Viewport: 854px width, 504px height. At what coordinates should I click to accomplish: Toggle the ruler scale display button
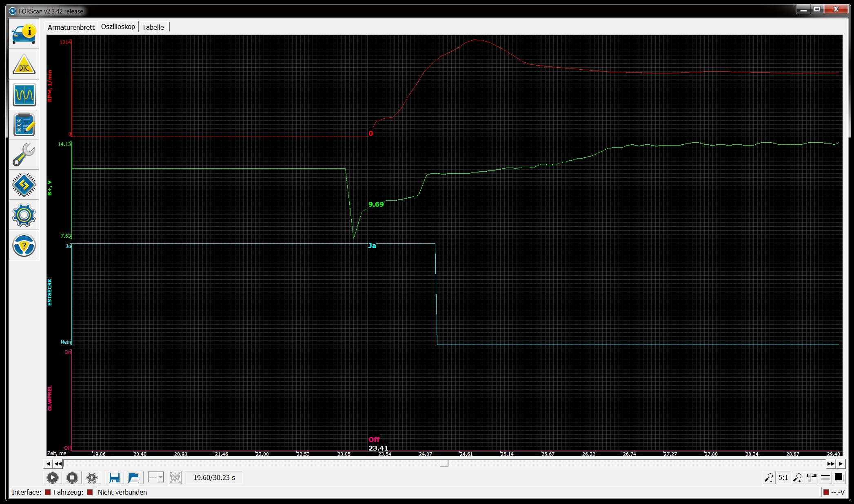coord(812,477)
